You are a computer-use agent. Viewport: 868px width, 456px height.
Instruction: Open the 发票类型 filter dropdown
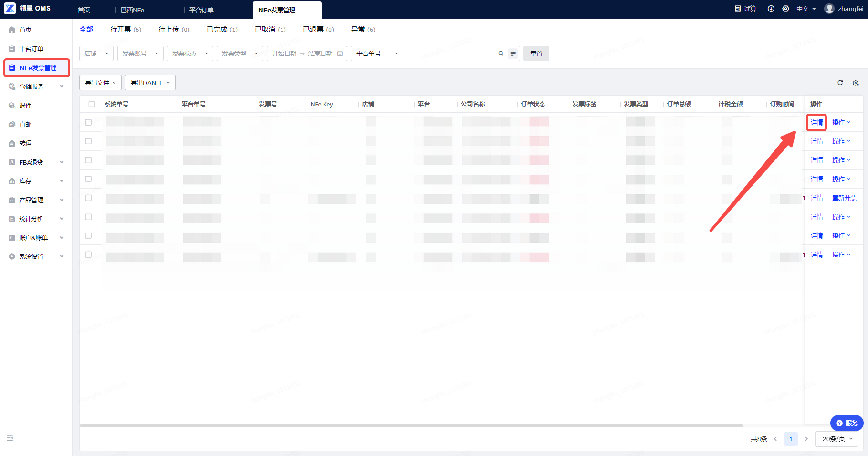click(240, 53)
